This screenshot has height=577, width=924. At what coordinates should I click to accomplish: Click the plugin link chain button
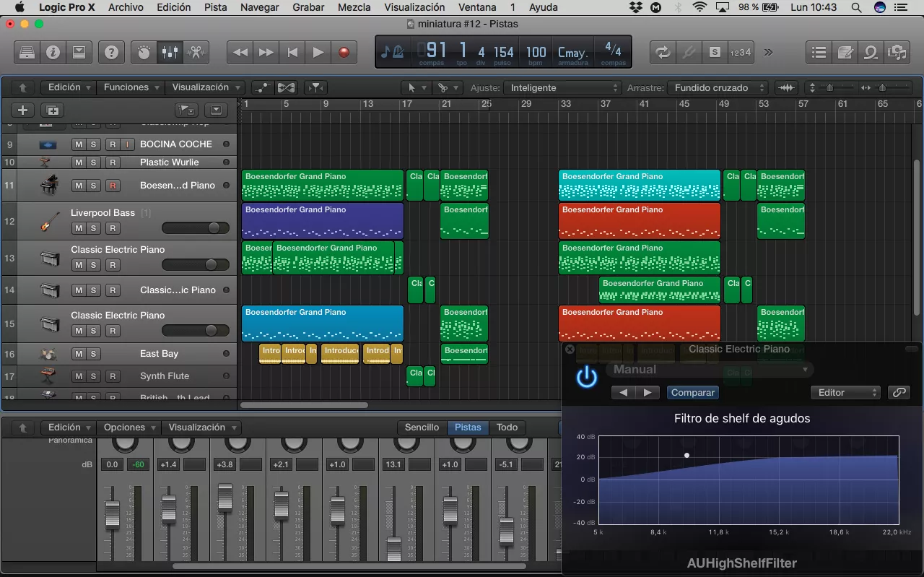click(899, 393)
